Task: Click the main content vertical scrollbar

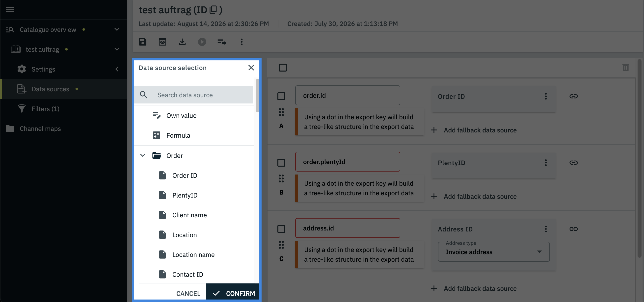Action: tap(640, 158)
